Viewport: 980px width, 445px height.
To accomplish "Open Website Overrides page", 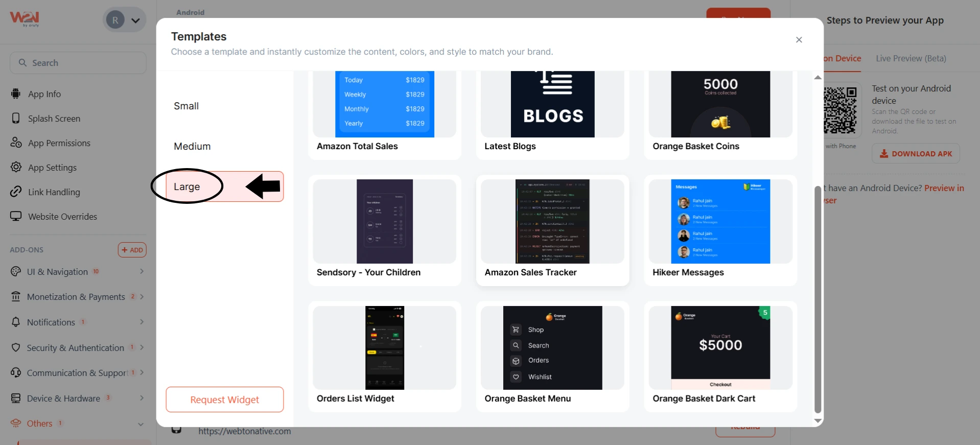I will pos(62,217).
